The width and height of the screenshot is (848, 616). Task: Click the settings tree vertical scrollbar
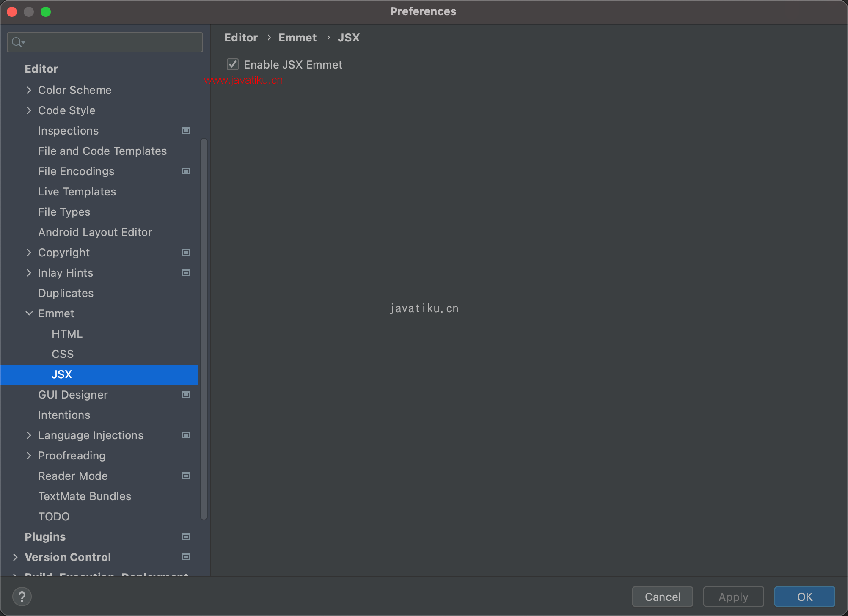[204, 328]
